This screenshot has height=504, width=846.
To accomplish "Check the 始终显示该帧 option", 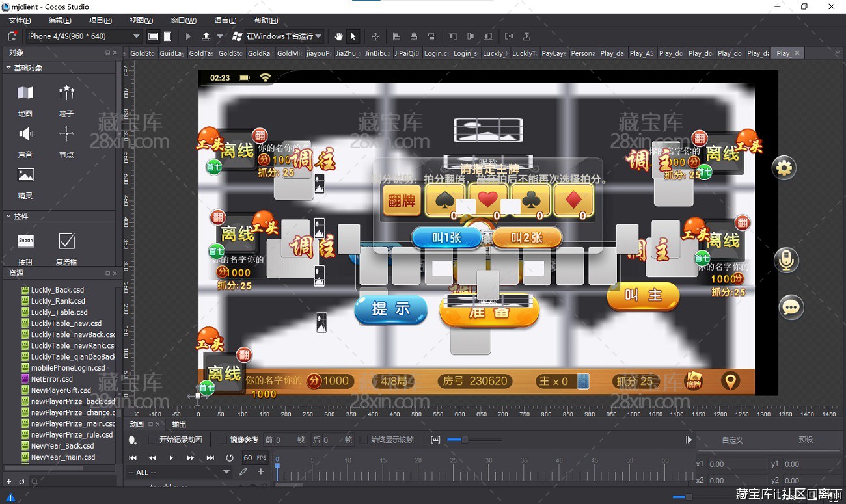I will 364,440.
